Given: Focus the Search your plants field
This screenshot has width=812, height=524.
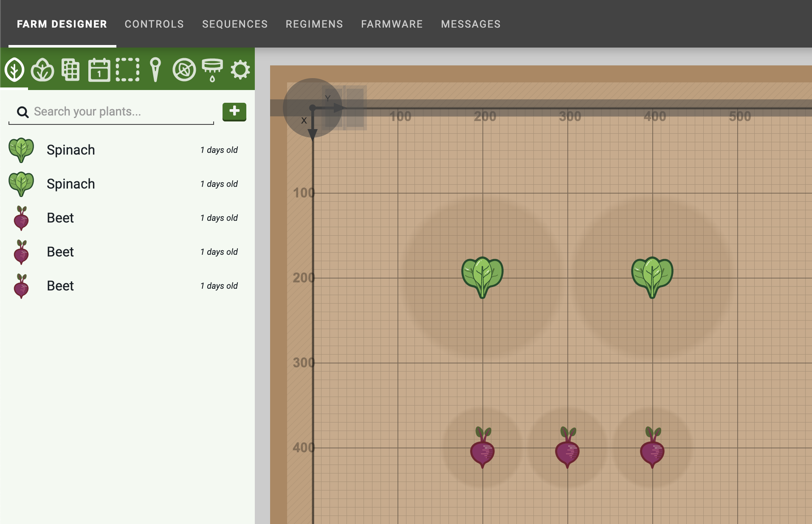Looking at the screenshot, I should coord(119,112).
